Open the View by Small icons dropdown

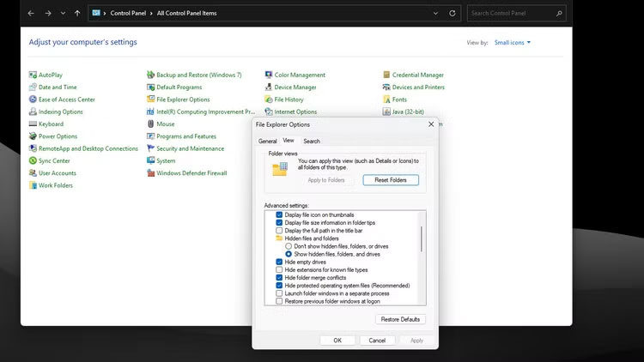tap(513, 42)
